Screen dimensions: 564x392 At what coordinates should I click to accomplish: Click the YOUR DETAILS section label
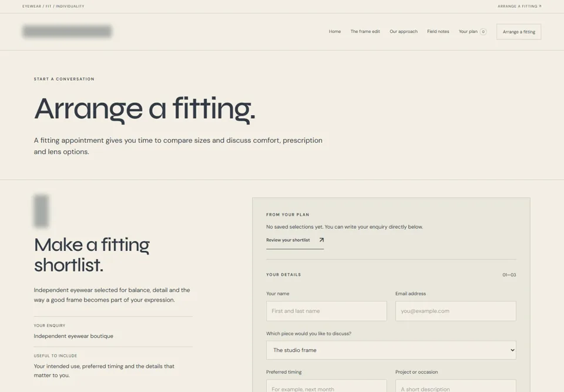pos(283,274)
